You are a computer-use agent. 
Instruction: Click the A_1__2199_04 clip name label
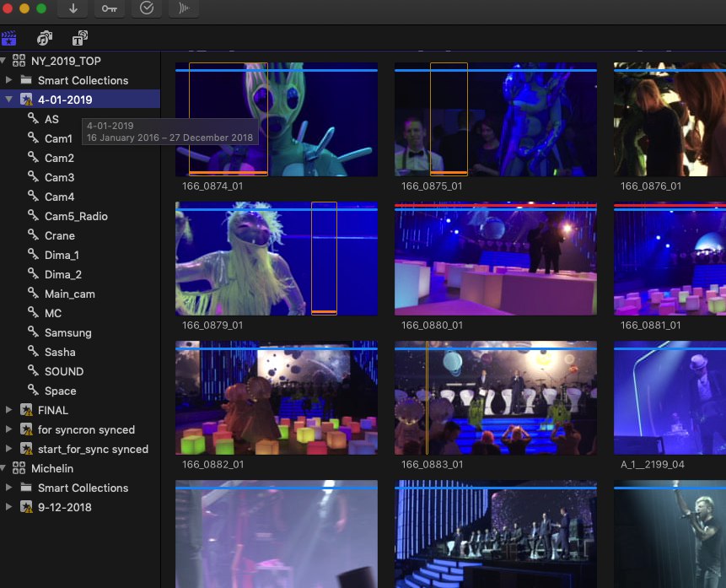(653, 464)
